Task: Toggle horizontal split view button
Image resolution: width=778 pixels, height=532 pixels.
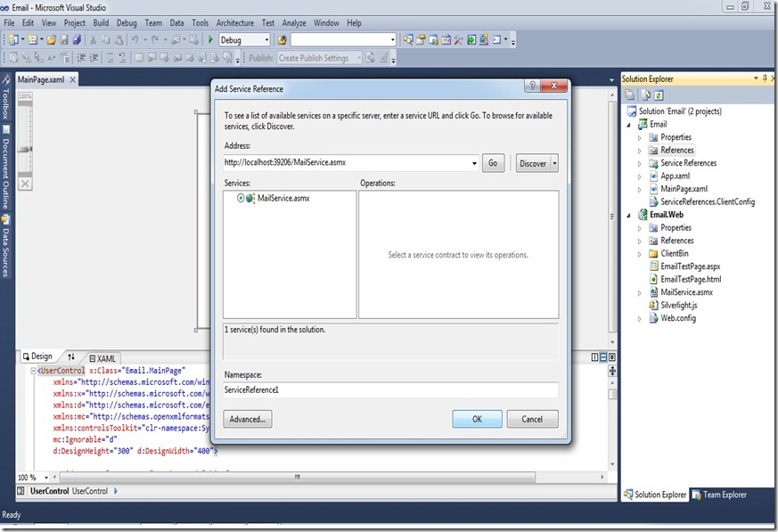Action: point(603,357)
